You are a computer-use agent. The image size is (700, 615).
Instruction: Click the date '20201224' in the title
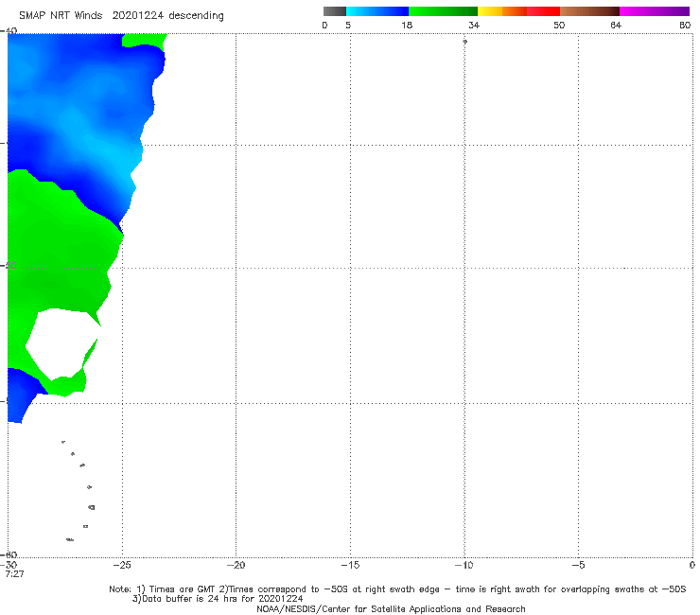point(137,15)
